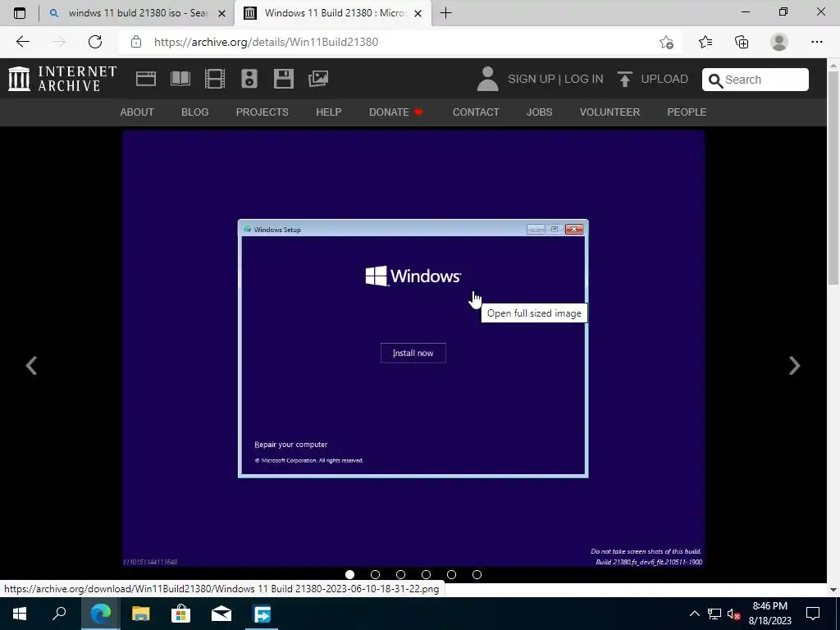Open the BLOG menu item
The image size is (840, 630).
[x=195, y=112]
